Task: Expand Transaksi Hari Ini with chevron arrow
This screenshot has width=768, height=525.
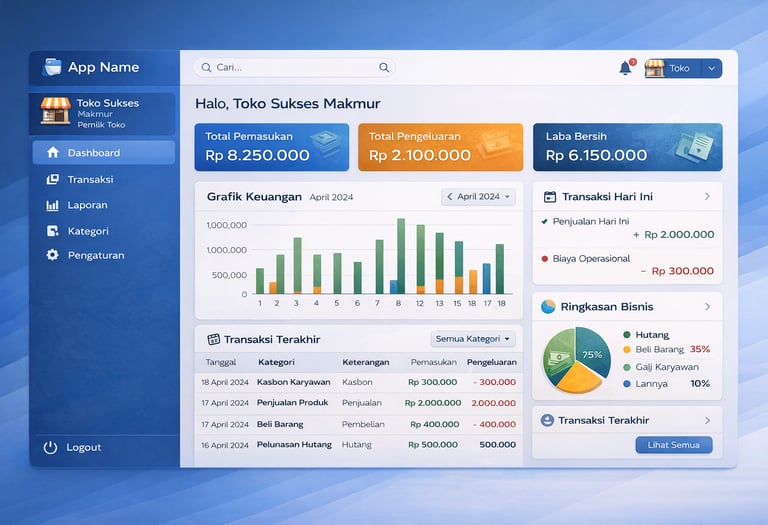Action: (707, 196)
